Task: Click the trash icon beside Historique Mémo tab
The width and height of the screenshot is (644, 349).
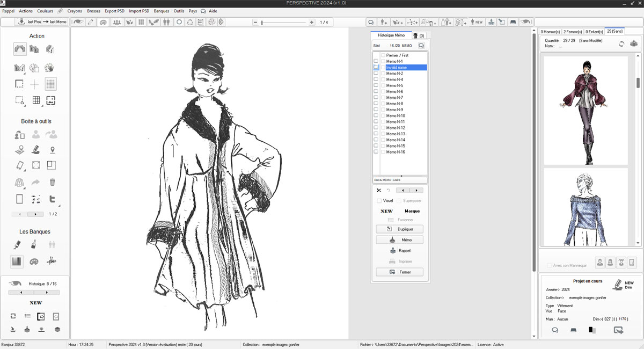Action: (415, 35)
